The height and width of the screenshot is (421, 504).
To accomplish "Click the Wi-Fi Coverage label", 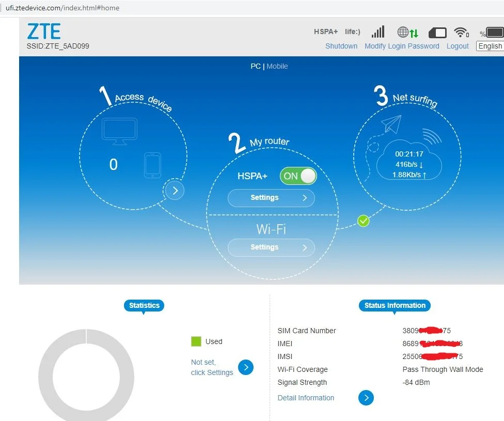I will point(303,369).
